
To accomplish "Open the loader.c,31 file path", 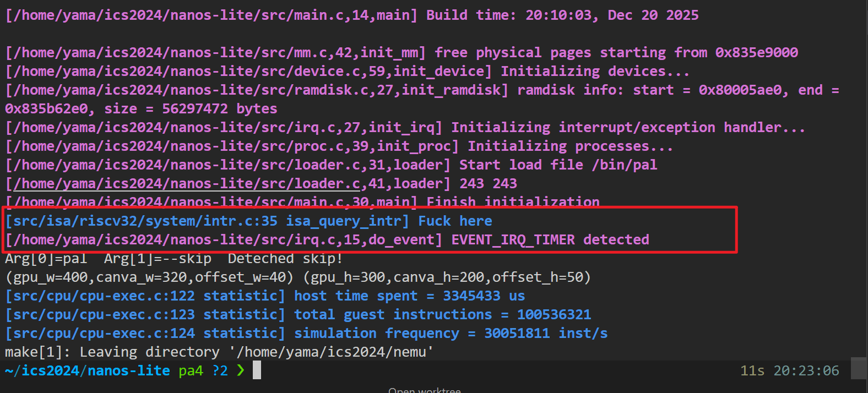I will point(194,165).
